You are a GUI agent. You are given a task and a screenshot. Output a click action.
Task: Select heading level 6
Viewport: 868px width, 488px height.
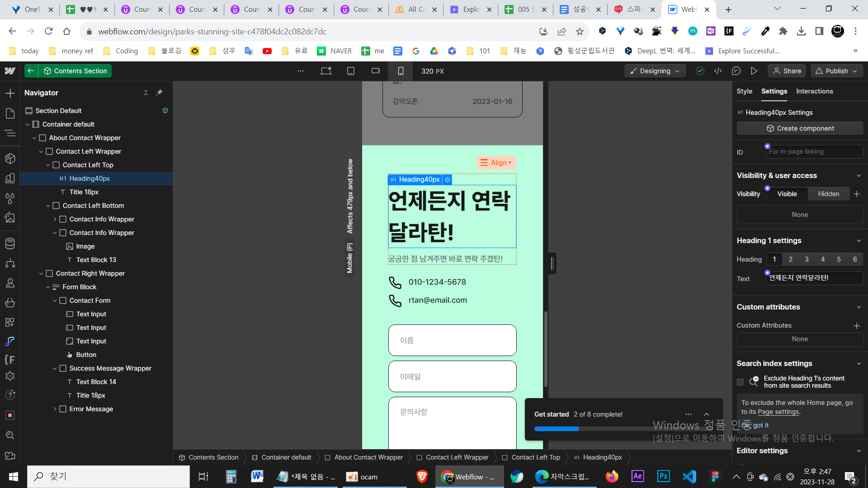click(855, 259)
